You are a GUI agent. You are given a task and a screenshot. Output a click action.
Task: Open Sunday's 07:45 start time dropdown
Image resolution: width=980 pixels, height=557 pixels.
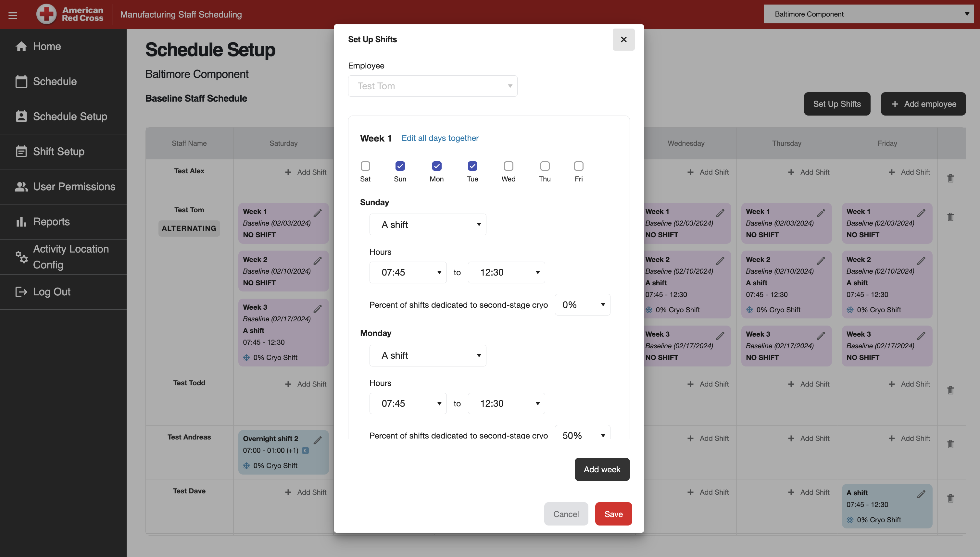pyautogui.click(x=408, y=272)
